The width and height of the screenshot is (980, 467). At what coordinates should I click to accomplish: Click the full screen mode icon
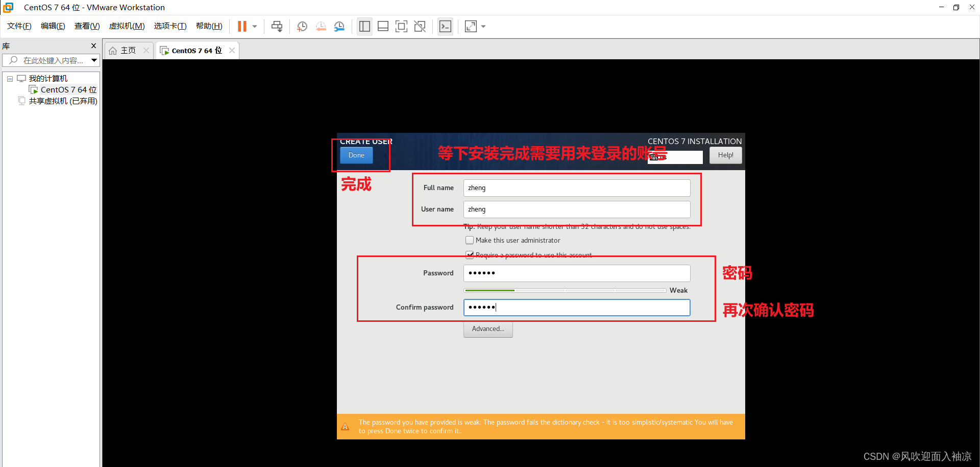402,27
